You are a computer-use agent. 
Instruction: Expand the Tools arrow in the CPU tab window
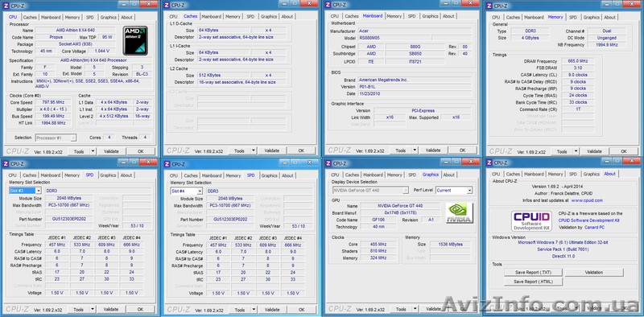(x=93, y=151)
